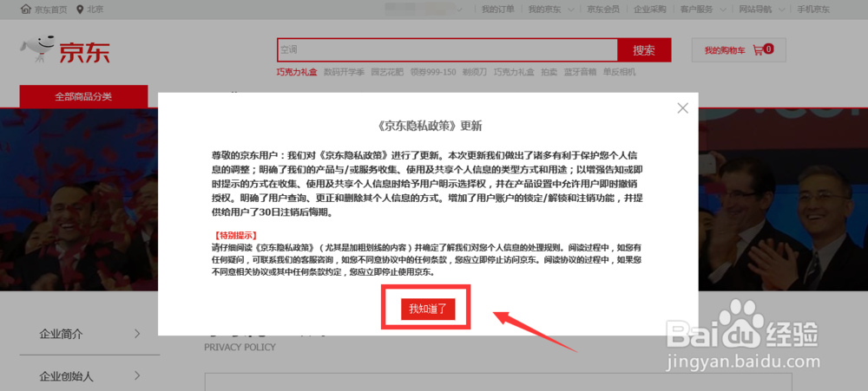The image size is (868, 391).
Task: Click the 我知道了 button in the dialog
Action: [x=428, y=309]
